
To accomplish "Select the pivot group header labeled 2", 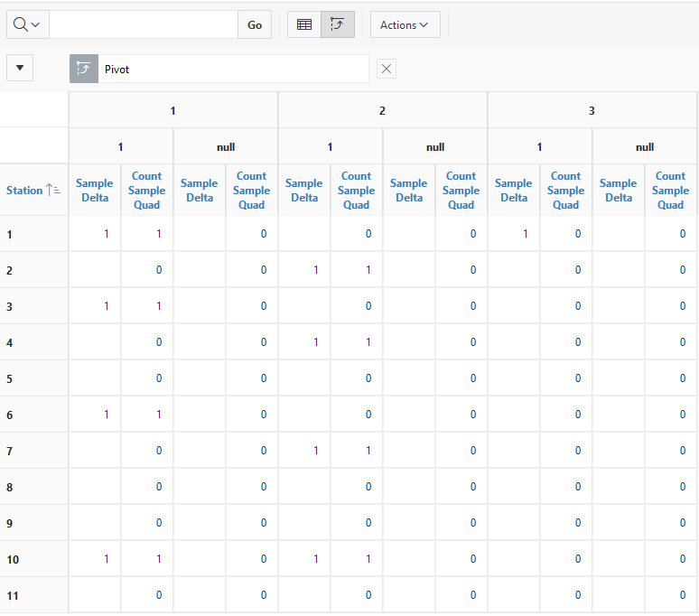I will tap(382, 111).
